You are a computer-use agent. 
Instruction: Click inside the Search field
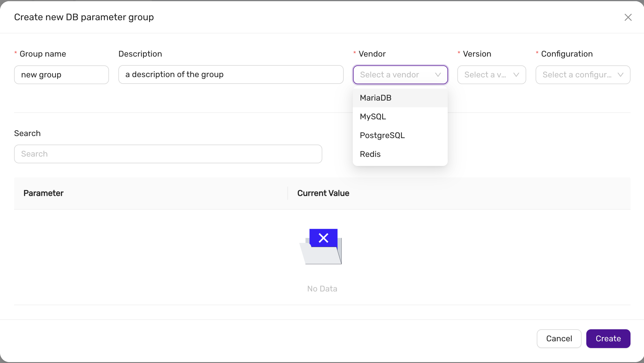point(168,154)
